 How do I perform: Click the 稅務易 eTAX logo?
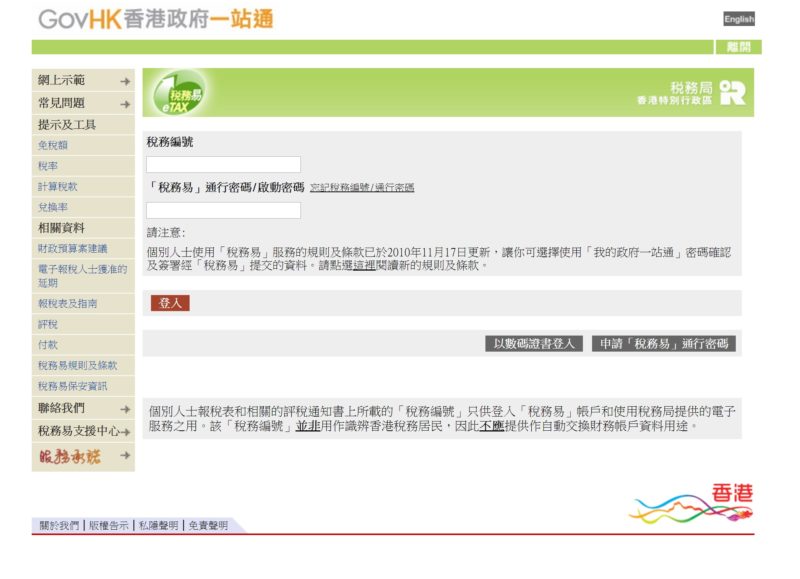[x=178, y=94]
